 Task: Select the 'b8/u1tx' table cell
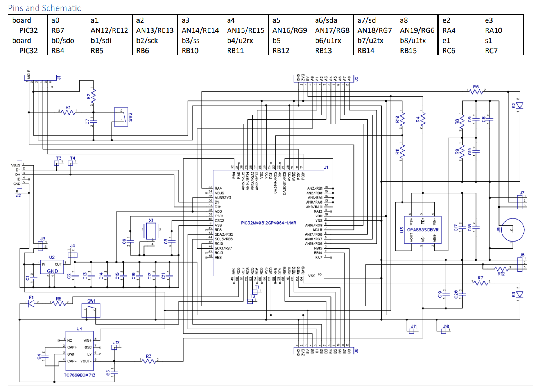click(417, 40)
